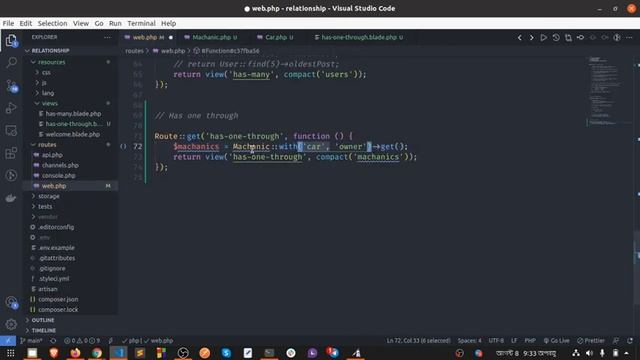The width and height of the screenshot is (640, 360).
Task: Click the Explorer more actions ellipsis
Action: point(107,37)
